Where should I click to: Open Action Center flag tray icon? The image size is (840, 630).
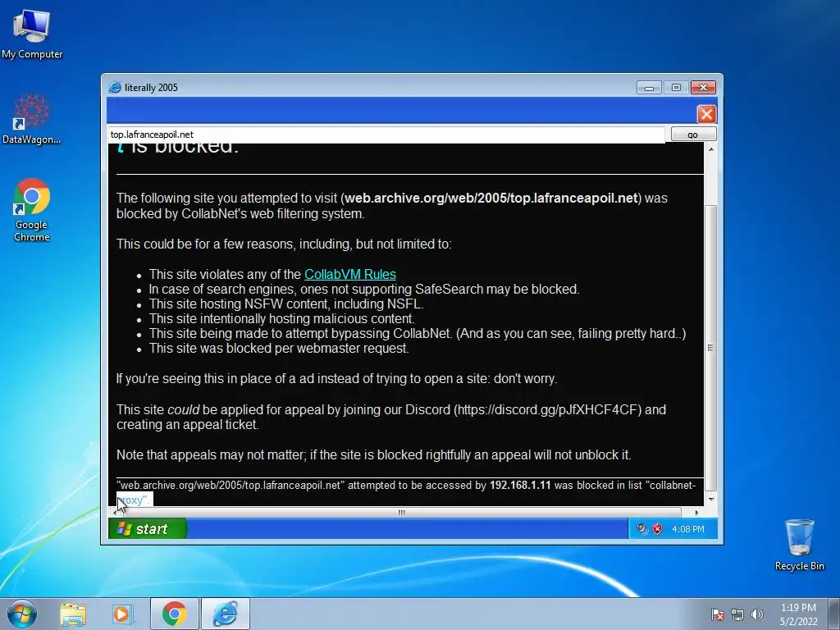coord(717,614)
